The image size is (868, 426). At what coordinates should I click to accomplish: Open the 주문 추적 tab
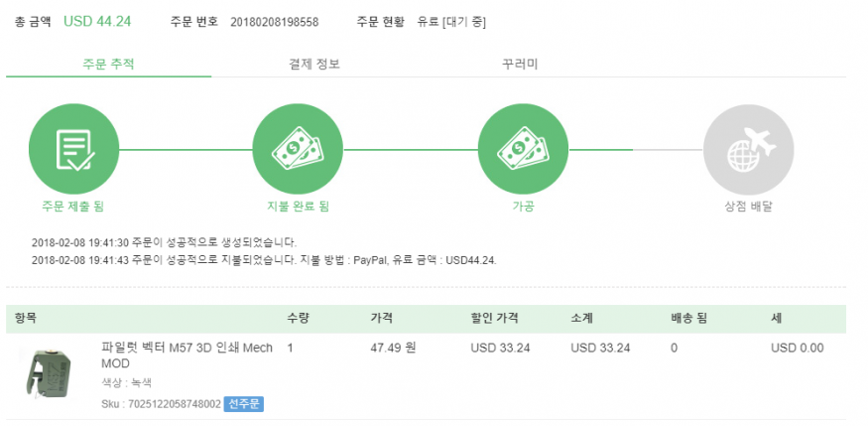108,64
